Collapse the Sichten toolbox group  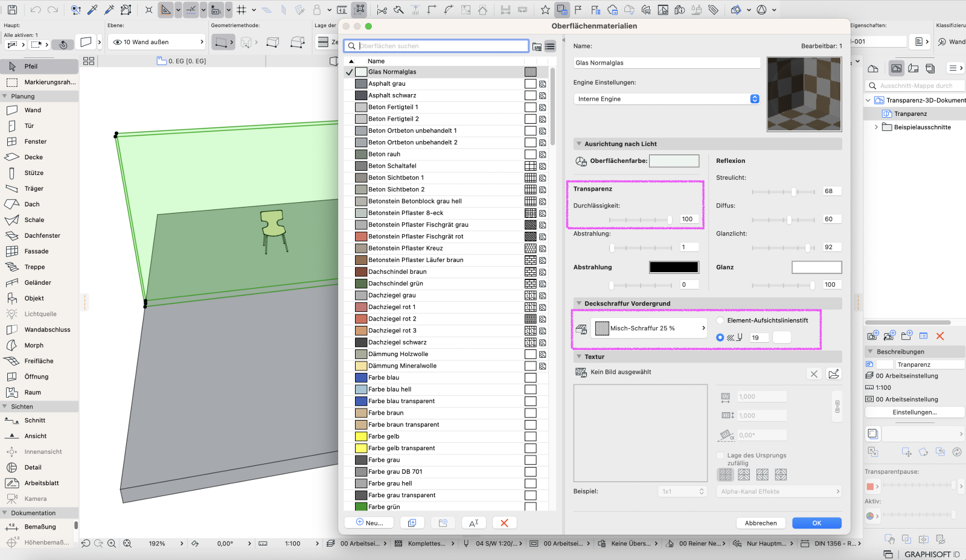[x=5, y=407]
